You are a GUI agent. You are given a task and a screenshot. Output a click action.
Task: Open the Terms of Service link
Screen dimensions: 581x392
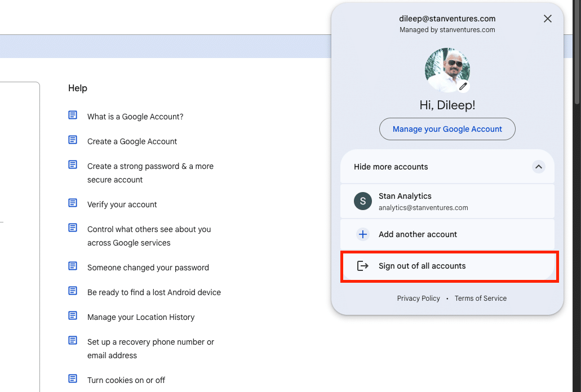480,299
